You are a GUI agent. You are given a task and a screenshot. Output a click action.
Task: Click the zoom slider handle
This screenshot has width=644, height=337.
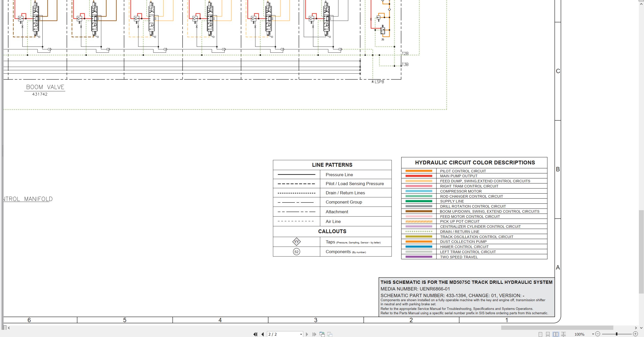pos(616,334)
